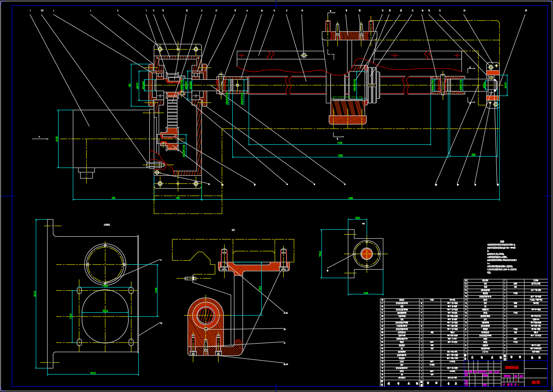Click the red circle in bearing end view
553x392 pixels.
pos(367,254)
